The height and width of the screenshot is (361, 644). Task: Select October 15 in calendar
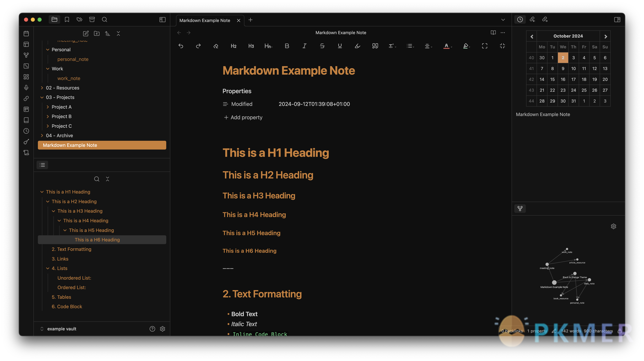click(x=552, y=79)
